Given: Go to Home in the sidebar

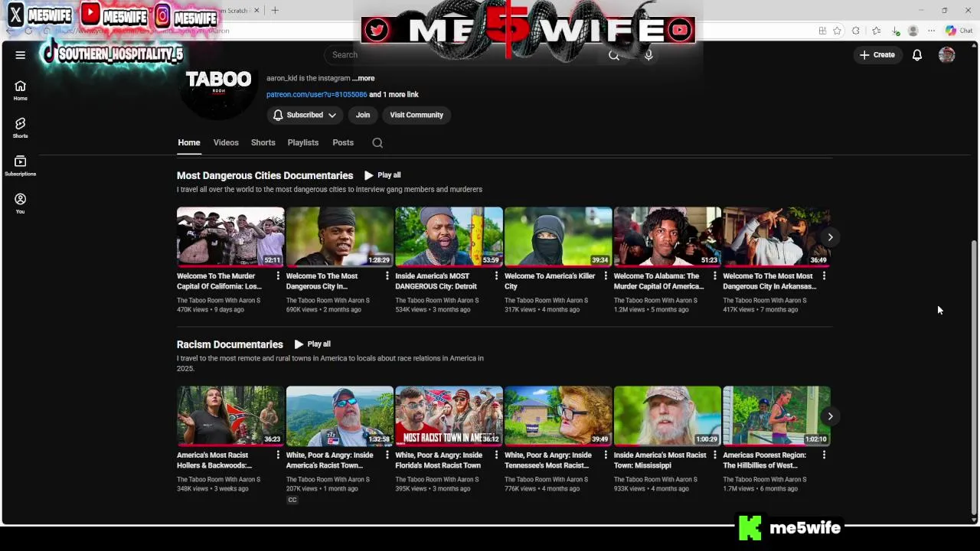Looking at the screenshot, I should [21, 90].
